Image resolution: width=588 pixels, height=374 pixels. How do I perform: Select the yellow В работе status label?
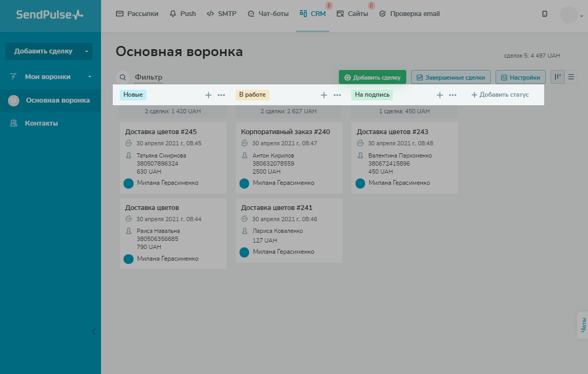point(252,95)
